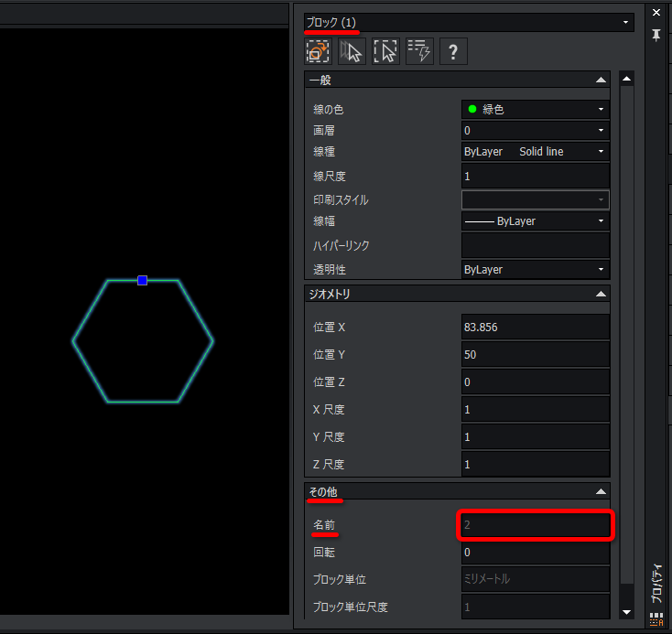Pin the properties panel with the pushpin icon
Image resolution: width=672 pixels, height=634 pixels.
click(x=656, y=35)
